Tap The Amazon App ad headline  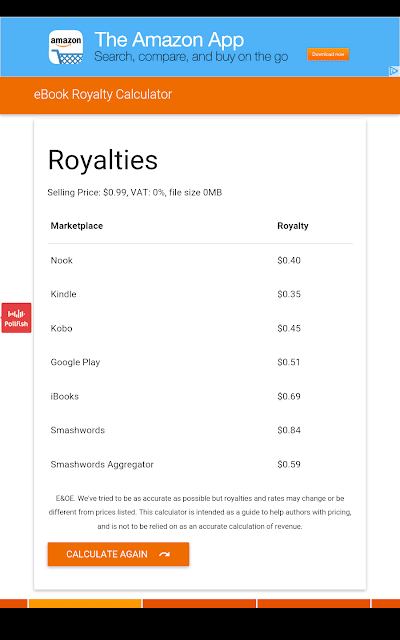169,40
